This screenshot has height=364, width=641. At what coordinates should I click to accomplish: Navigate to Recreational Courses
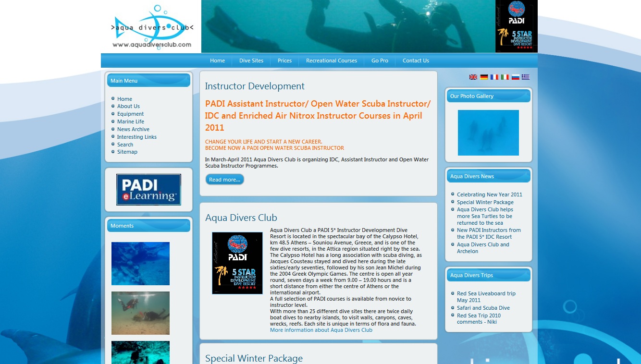click(x=331, y=61)
